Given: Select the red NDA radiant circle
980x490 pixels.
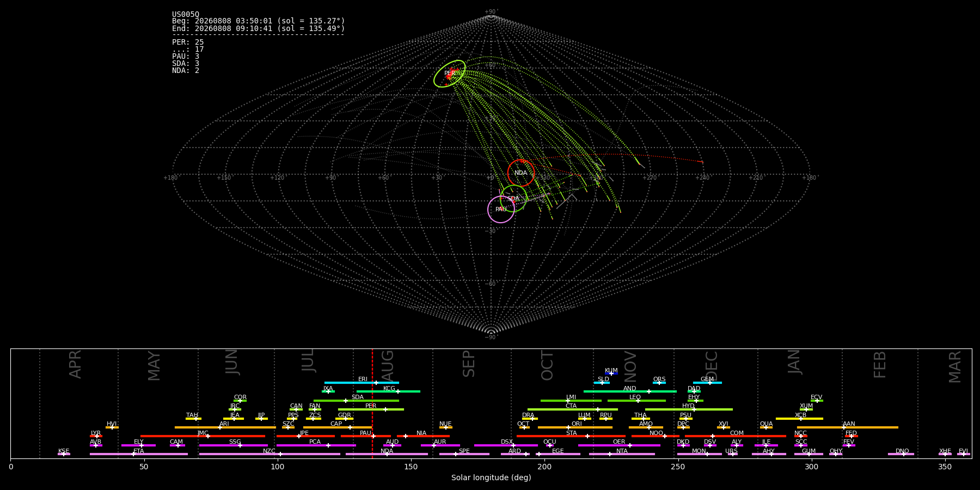Looking at the screenshot, I should click(521, 173).
